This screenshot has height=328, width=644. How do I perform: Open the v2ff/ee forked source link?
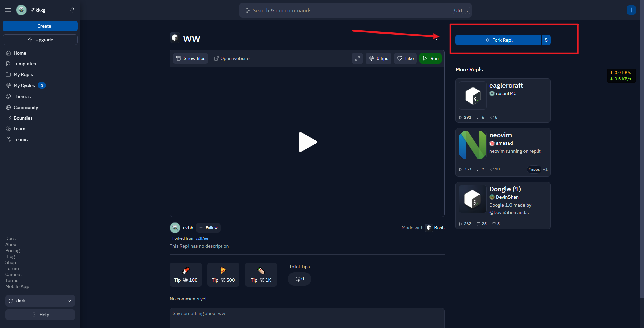tap(202, 238)
